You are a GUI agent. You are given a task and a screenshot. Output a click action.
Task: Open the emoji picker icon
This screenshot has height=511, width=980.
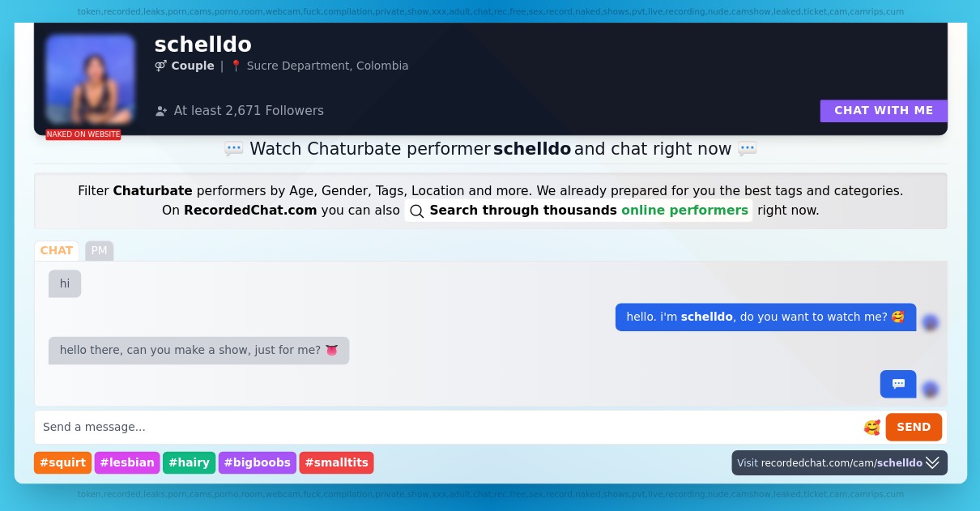(x=871, y=427)
